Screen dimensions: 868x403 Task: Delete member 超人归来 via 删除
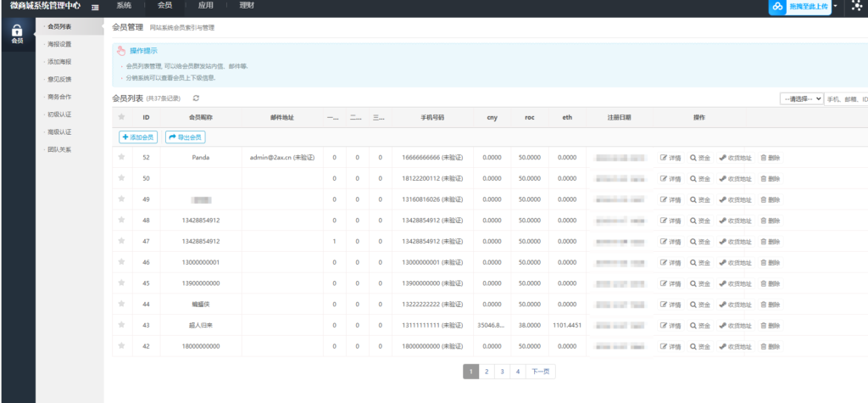(x=770, y=326)
